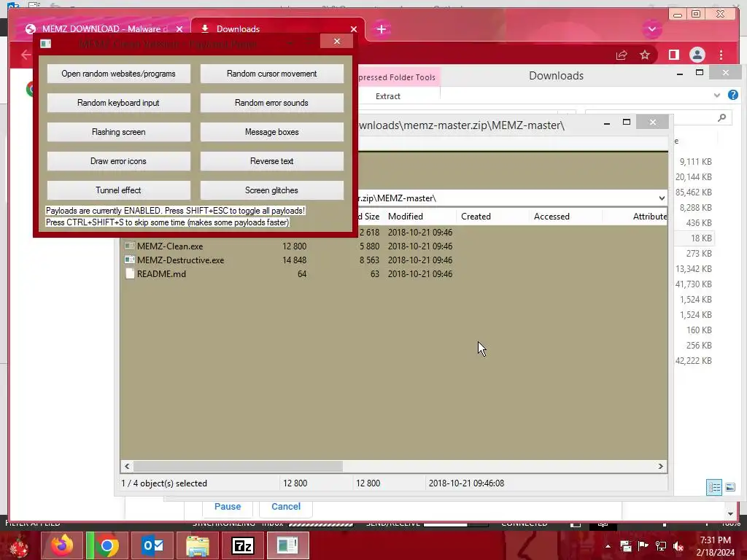747x560 pixels.
Task: Switch Explorer to details view icon
Action: (x=713, y=487)
